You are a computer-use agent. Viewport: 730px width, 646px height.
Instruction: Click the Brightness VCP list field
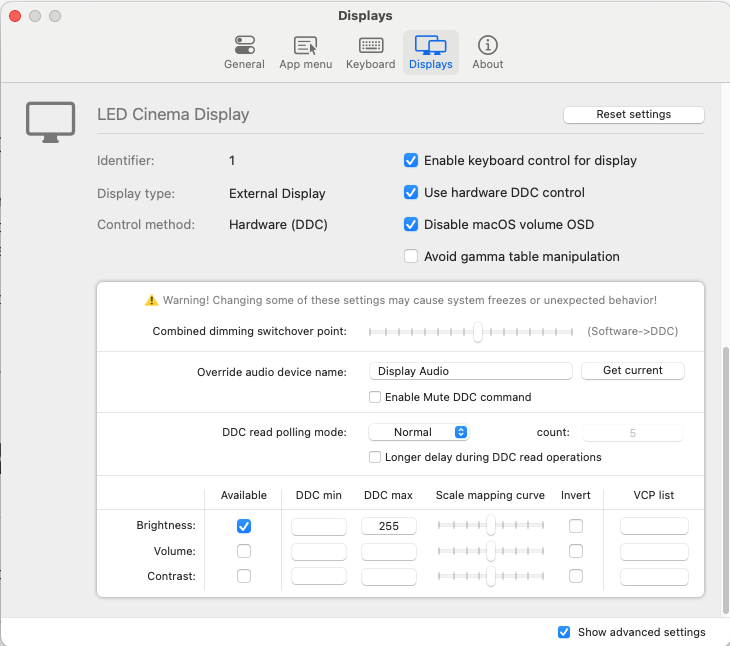point(654,526)
